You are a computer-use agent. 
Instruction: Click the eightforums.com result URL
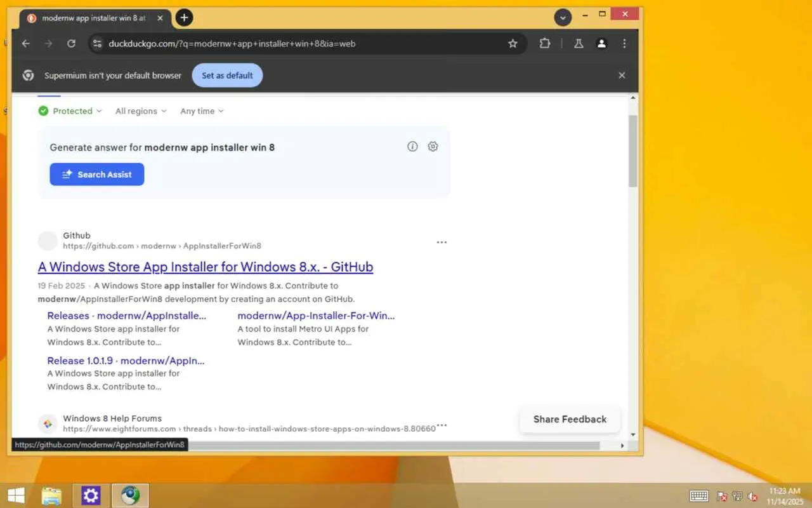pos(249,429)
